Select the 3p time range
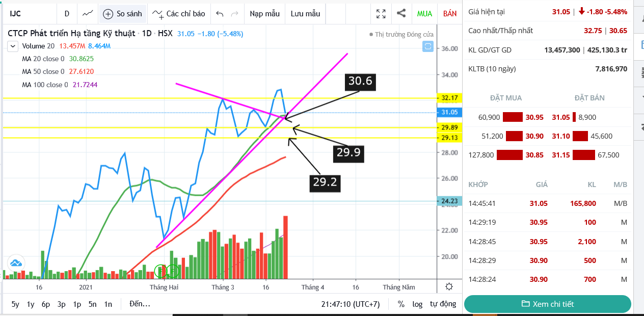 click(62, 304)
